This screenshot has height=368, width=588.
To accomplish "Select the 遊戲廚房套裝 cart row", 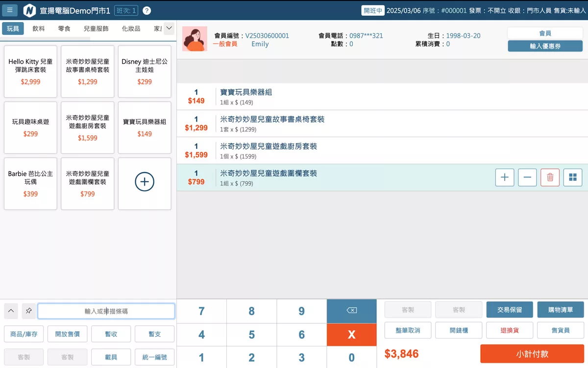I will pyautogui.click(x=382, y=150).
